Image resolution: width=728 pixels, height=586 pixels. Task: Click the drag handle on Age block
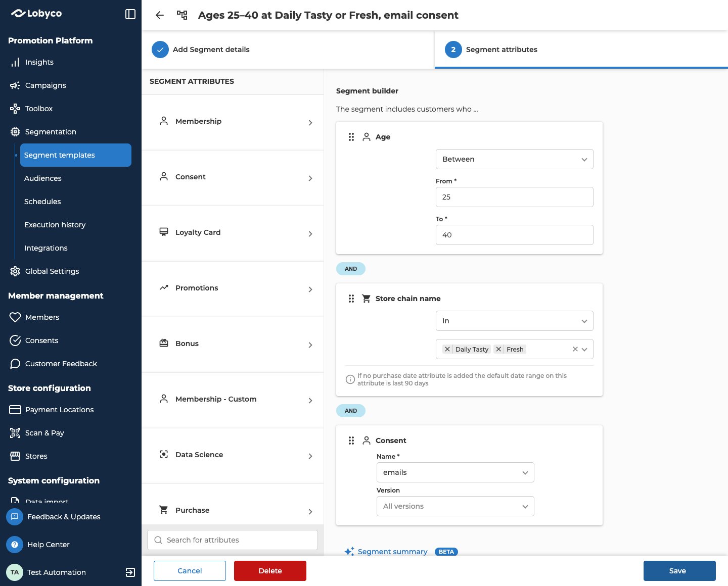(351, 137)
